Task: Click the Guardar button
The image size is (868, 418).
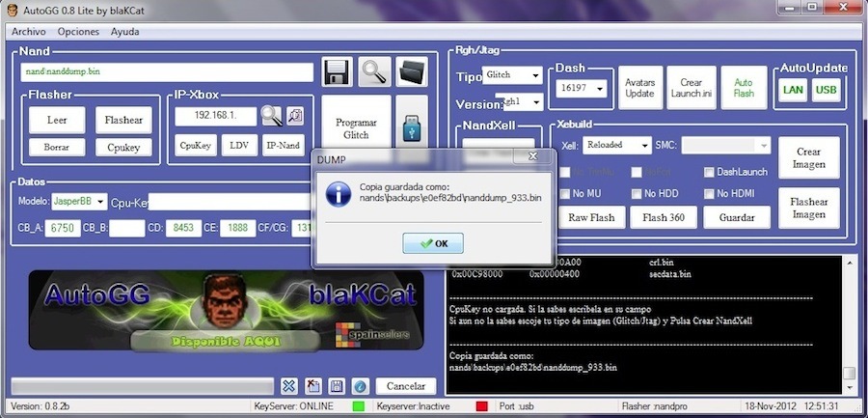Action: 737,217
